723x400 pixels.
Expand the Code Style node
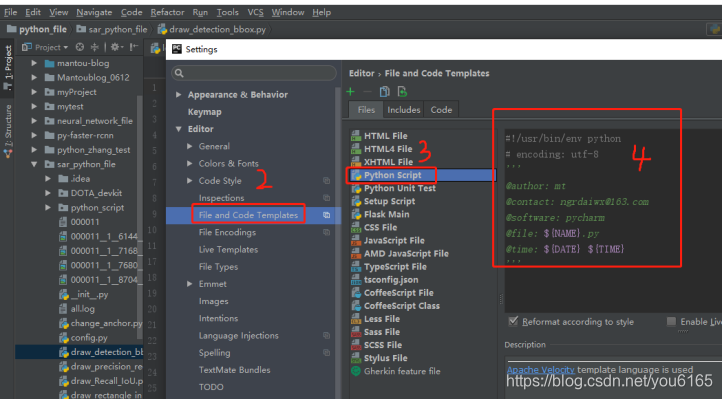tap(190, 181)
